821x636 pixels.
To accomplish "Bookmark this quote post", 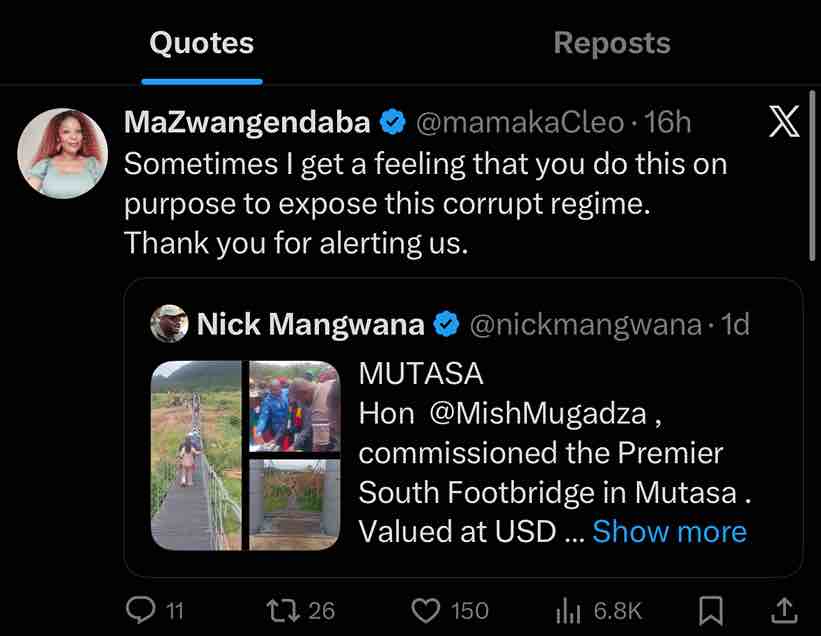I will pos(711,609).
